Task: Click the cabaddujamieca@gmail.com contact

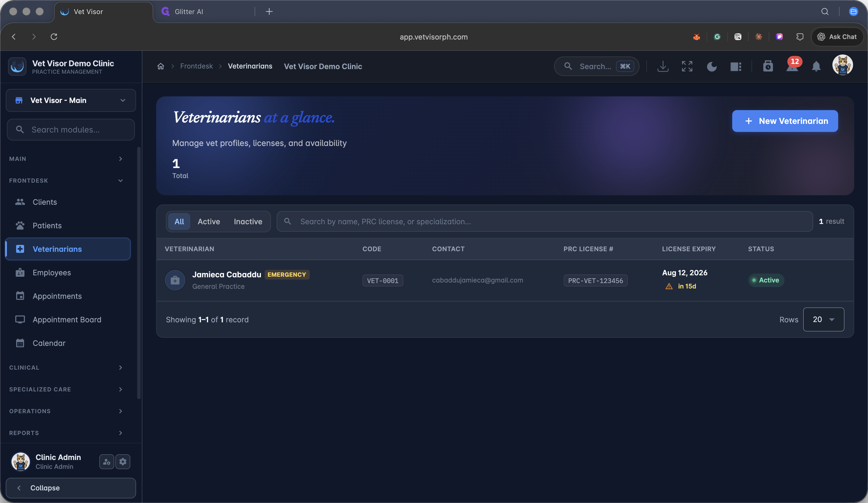Action: coord(477,280)
